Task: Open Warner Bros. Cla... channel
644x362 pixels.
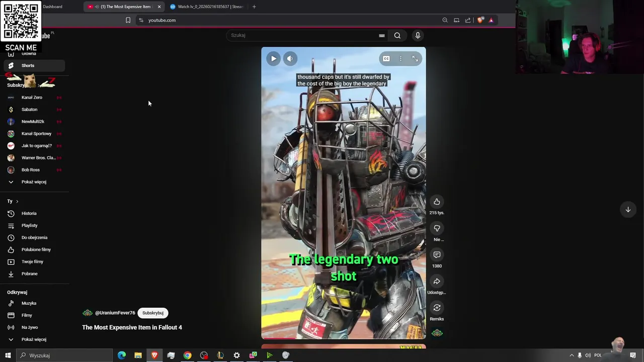Action: (x=34, y=158)
